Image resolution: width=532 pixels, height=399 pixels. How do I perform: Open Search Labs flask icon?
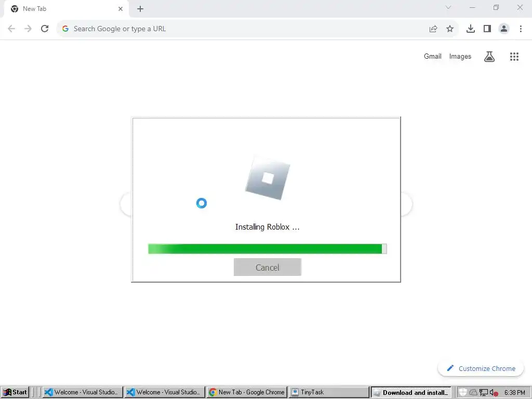pyautogui.click(x=489, y=56)
